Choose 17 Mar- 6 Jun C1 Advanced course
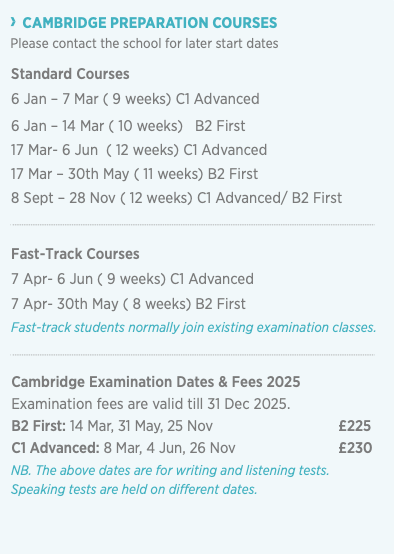The width and height of the screenshot is (394, 554). (x=139, y=150)
